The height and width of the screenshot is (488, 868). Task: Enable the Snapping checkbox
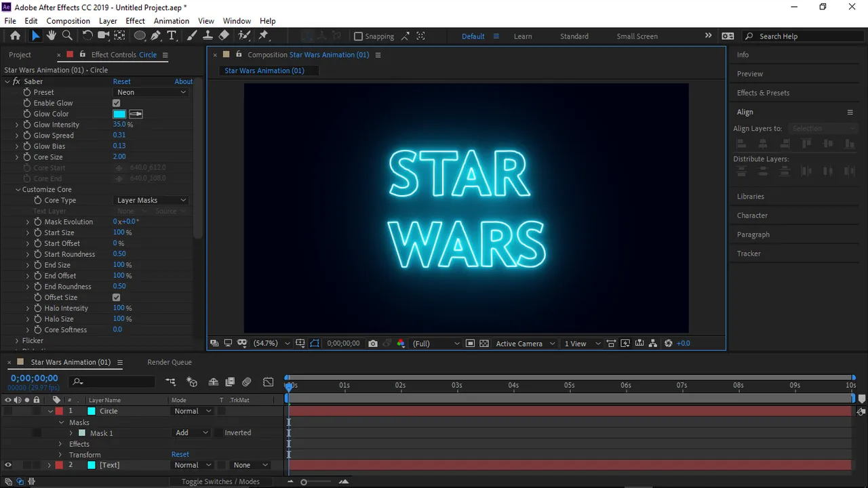tap(359, 37)
